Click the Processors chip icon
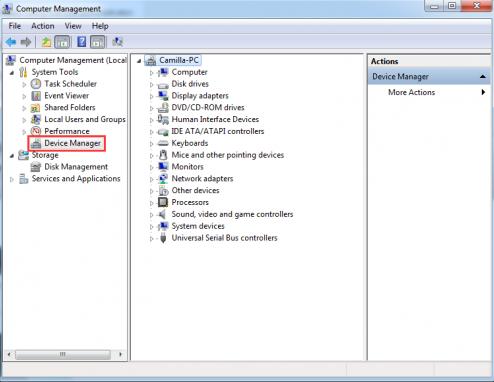494x382 pixels. (x=163, y=202)
